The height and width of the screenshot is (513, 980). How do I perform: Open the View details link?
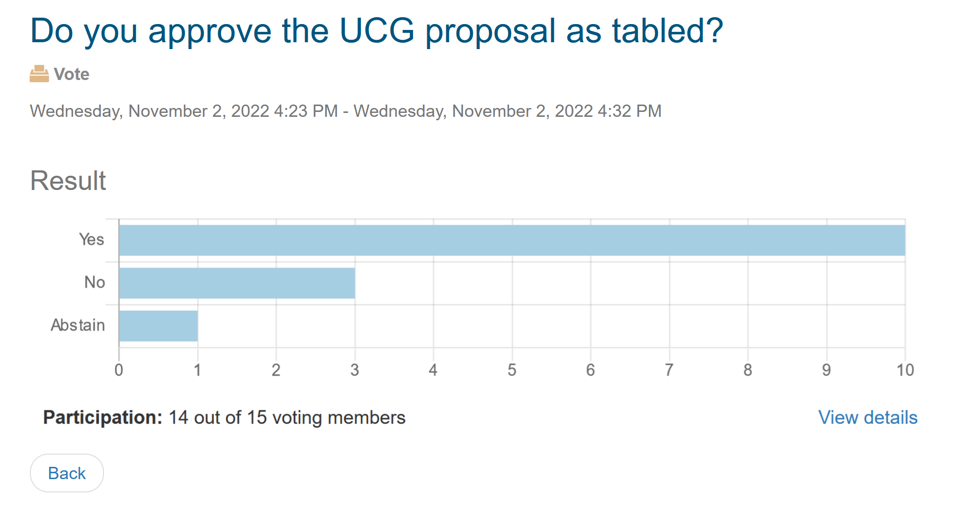tap(868, 417)
